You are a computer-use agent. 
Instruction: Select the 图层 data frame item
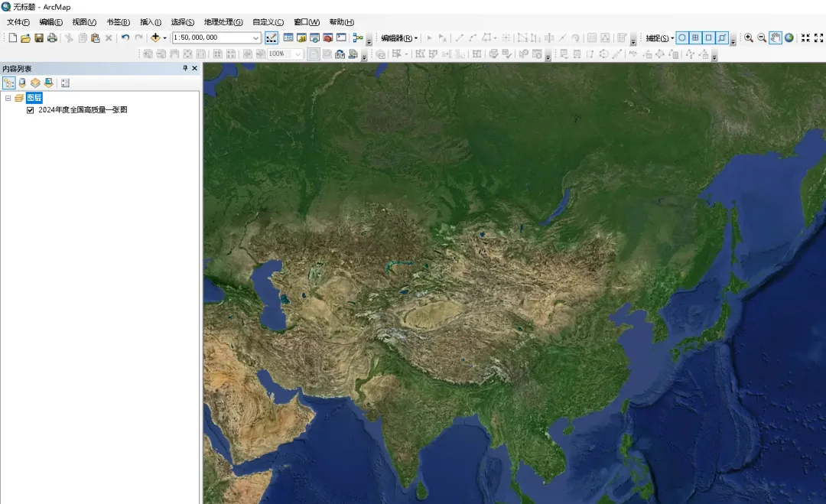[x=34, y=97]
